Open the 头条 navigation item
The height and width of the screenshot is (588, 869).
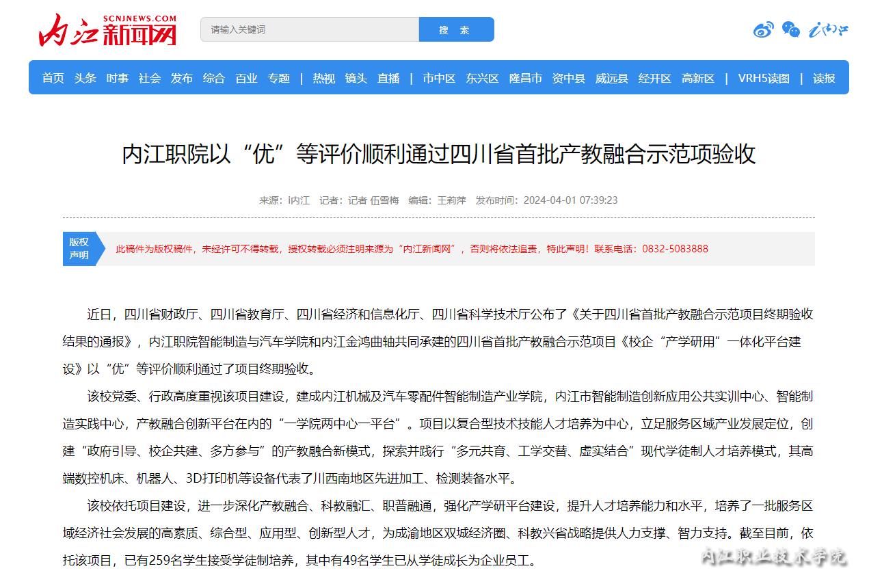(x=85, y=78)
